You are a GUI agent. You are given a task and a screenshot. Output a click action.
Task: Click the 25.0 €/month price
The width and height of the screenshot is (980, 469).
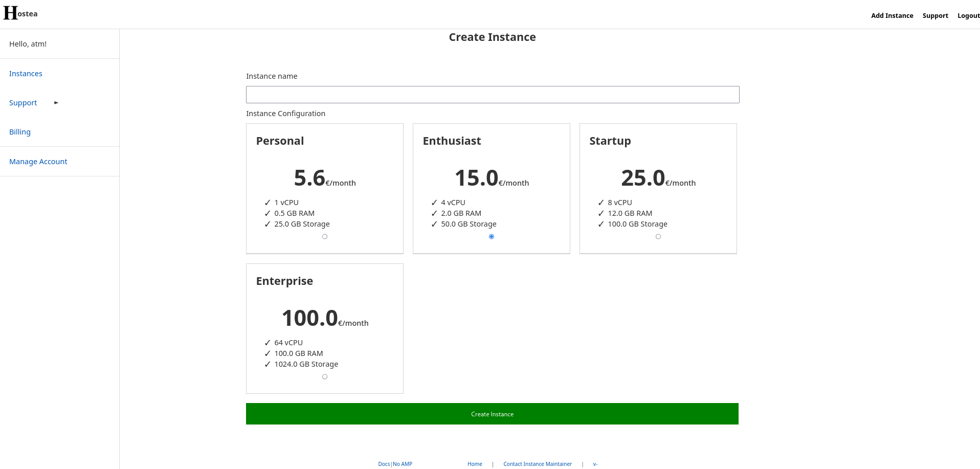click(x=658, y=178)
